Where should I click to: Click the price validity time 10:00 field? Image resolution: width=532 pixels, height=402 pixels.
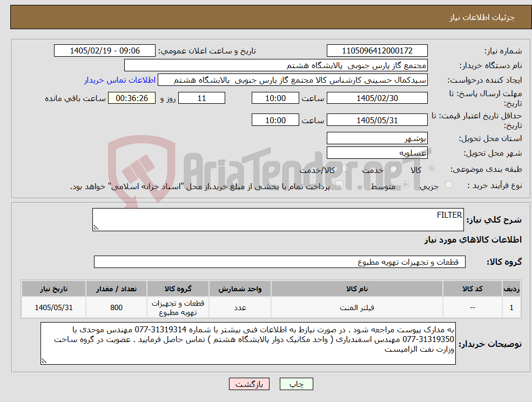coord(275,120)
